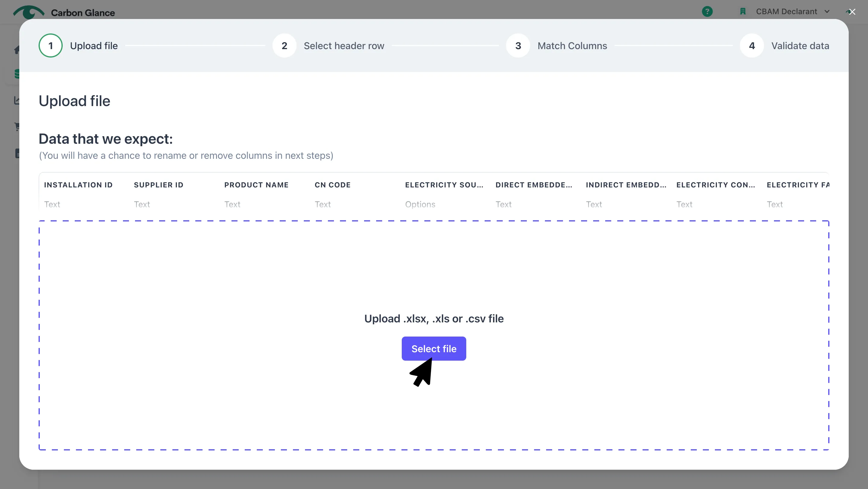Click the Select file button
The image size is (868, 489).
[x=434, y=349]
